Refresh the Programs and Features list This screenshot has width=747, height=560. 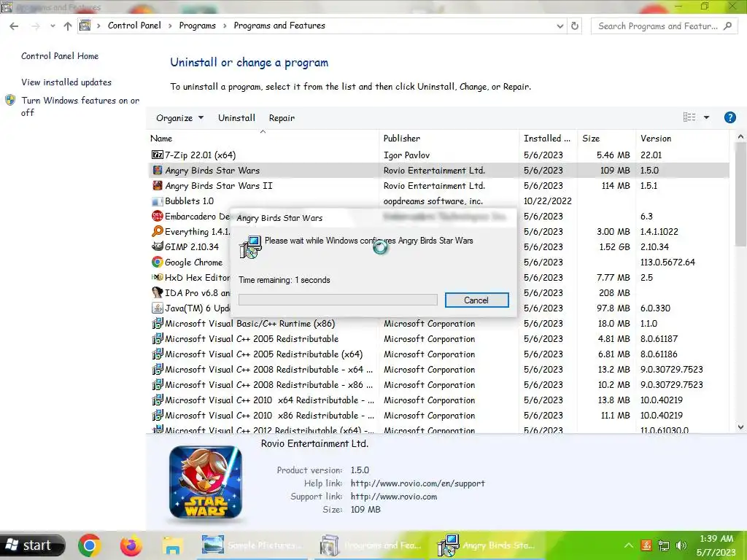tap(575, 26)
